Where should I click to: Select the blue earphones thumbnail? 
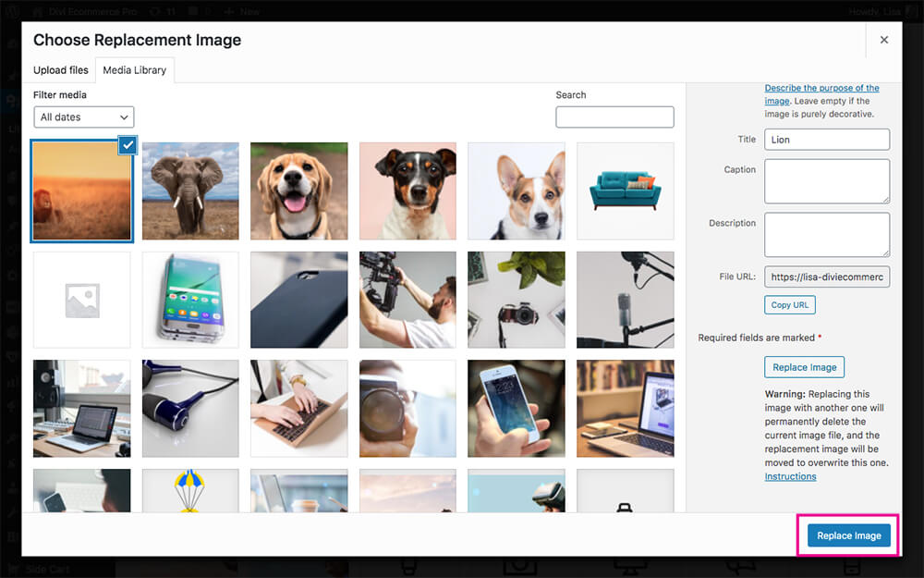click(x=190, y=409)
